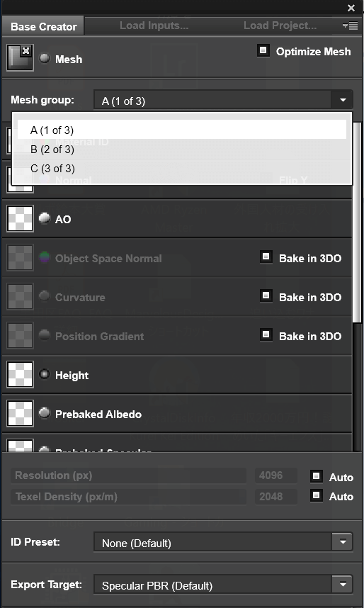Switch to the Base Creator tab

43,26
